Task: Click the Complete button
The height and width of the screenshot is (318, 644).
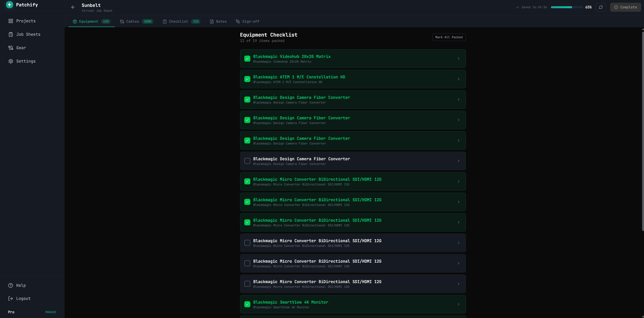Action: 625,7
